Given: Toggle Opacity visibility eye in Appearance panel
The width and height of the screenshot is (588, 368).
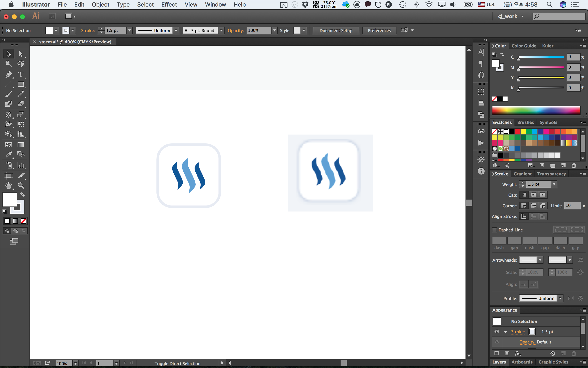Looking at the screenshot, I should click(x=497, y=342).
